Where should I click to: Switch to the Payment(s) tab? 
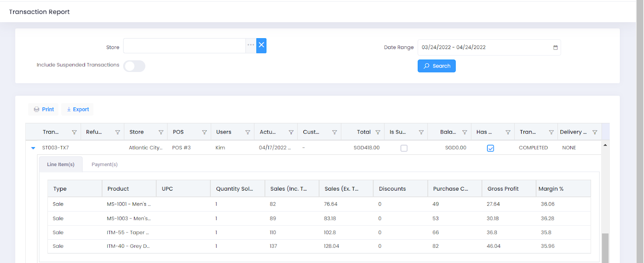(x=105, y=164)
